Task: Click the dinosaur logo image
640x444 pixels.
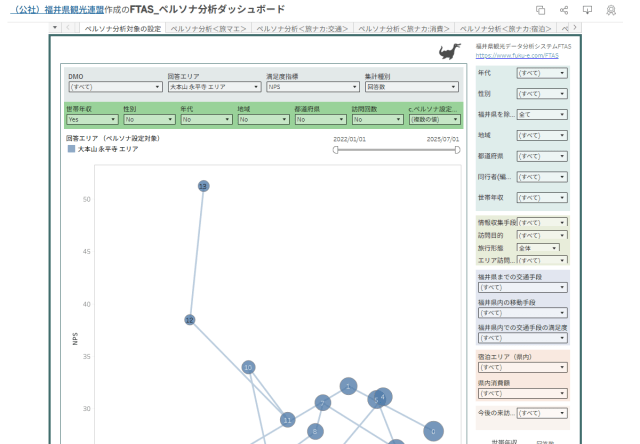Action: (449, 52)
